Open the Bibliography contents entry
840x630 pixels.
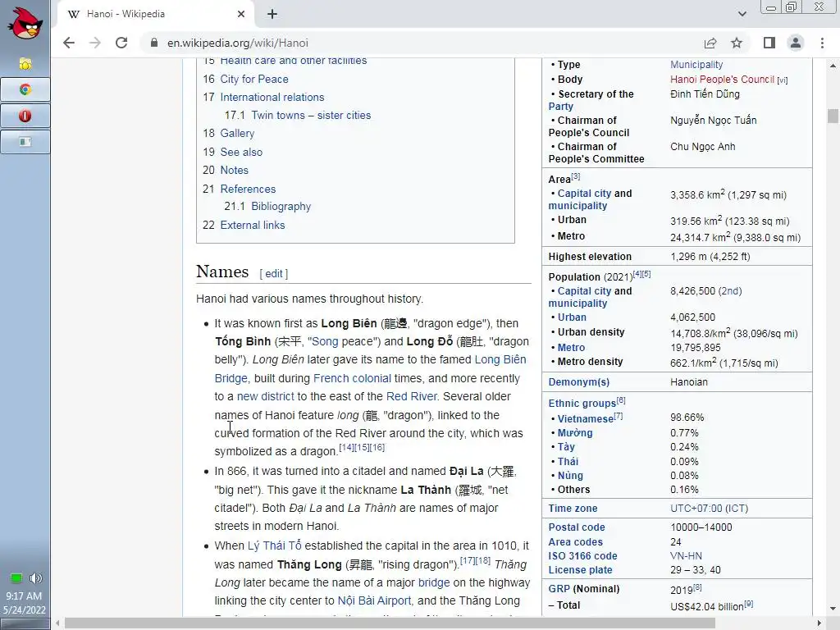(281, 207)
